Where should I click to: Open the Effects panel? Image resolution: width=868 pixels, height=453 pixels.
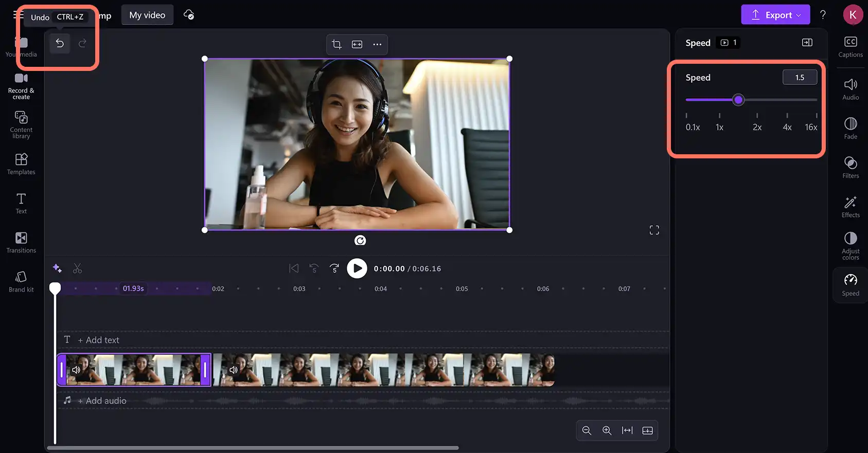[851, 207]
